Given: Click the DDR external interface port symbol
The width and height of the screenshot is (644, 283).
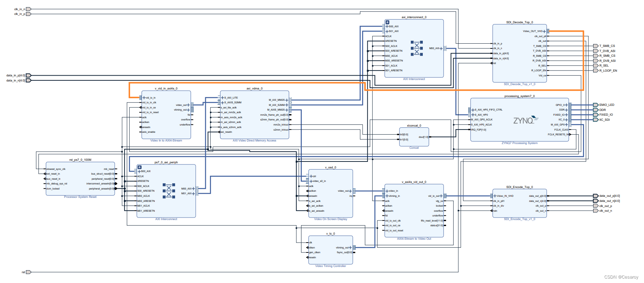Looking at the screenshot, I should 596,110.
